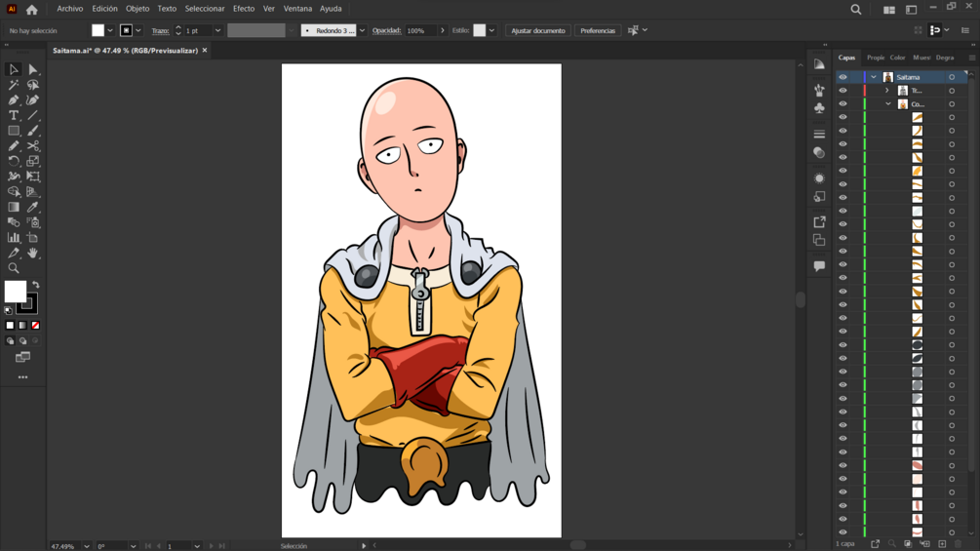
Task: Toggle visibility of the Co... sublayer
Action: point(843,103)
